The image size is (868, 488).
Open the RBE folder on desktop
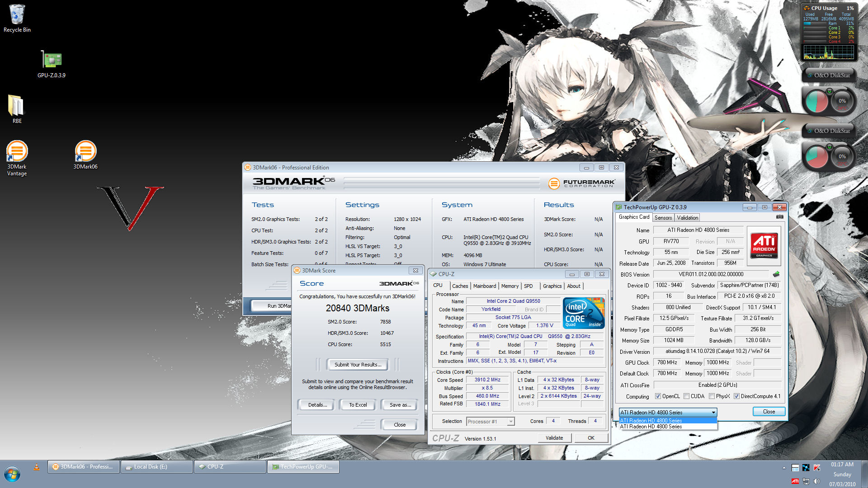17,109
